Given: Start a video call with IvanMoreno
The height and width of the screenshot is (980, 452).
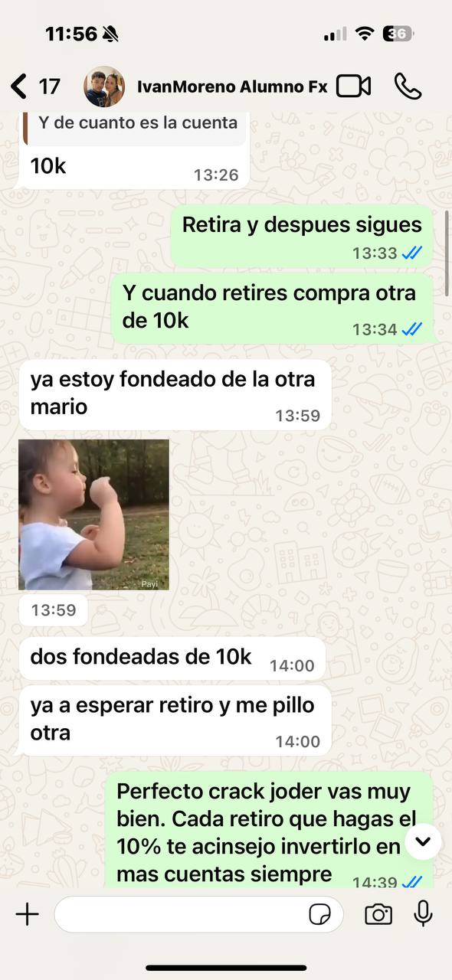Looking at the screenshot, I should (354, 87).
